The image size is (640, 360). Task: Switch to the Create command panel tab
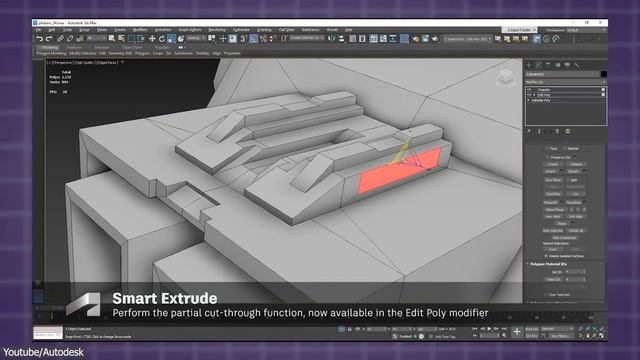[x=529, y=65]
